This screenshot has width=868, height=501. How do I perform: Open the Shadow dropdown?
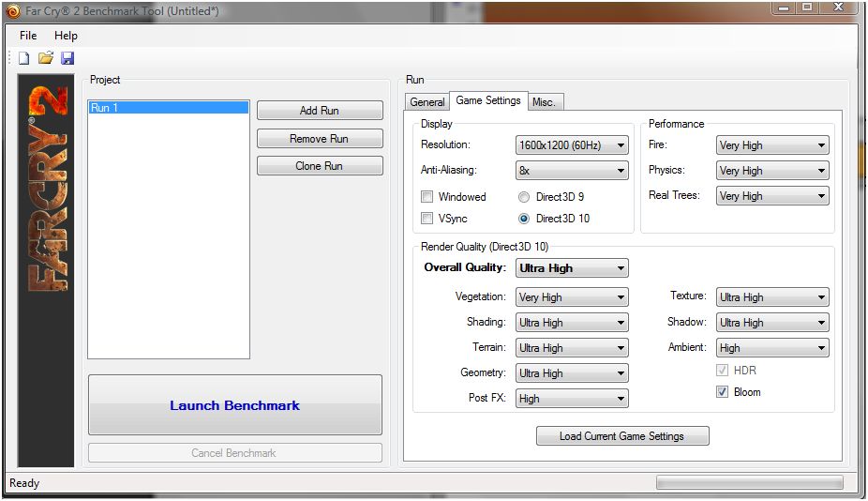(x=772, y=323)
